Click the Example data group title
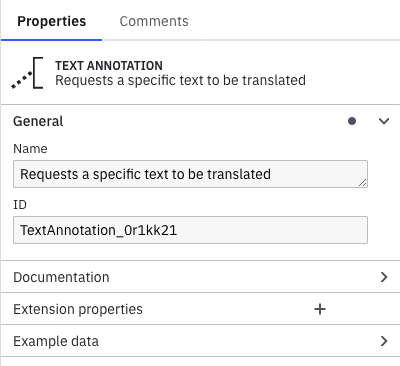The image size is (400, 366). (x=56, y=341)
